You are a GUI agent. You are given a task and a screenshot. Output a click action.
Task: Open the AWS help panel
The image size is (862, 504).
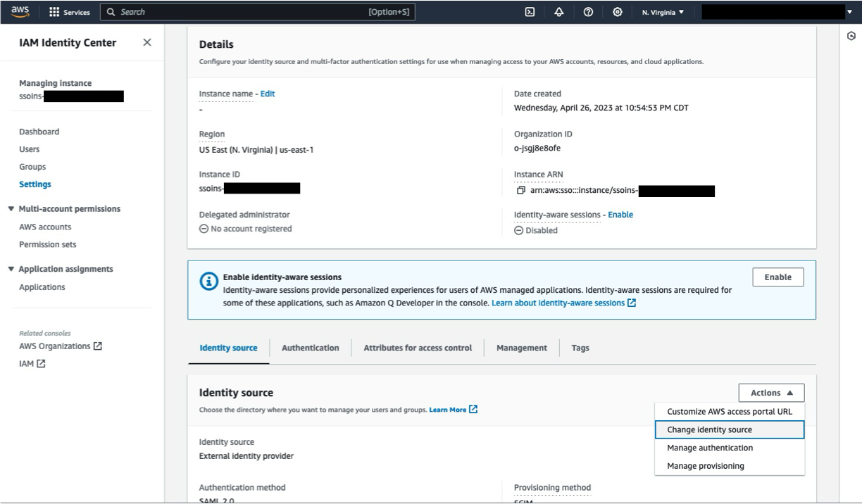point(589,11)
